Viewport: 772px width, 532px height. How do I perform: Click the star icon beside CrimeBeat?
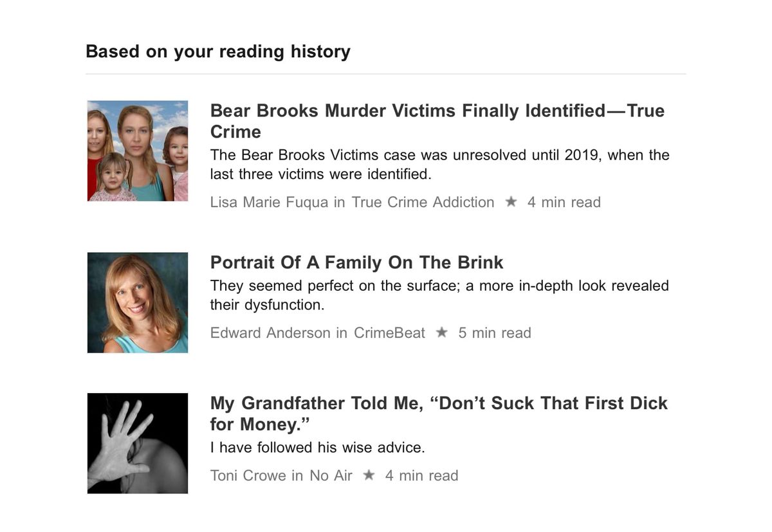(441, 333)
